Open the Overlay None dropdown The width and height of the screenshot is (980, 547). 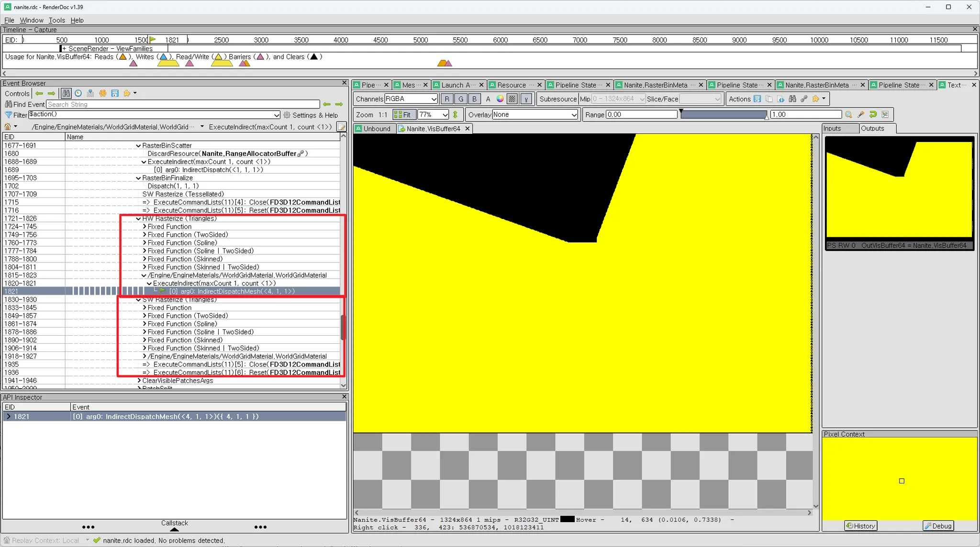535,115
